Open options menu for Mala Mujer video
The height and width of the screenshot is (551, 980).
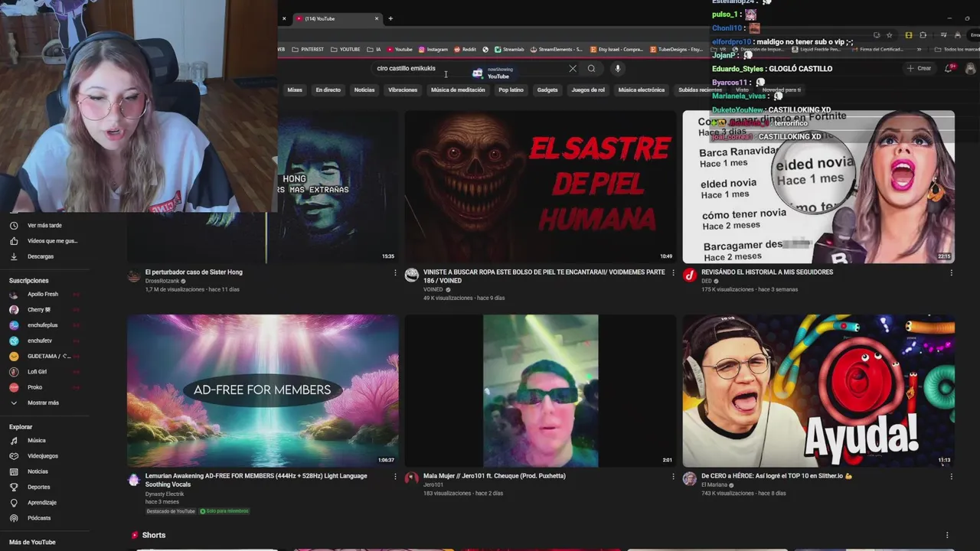[674, 476]
